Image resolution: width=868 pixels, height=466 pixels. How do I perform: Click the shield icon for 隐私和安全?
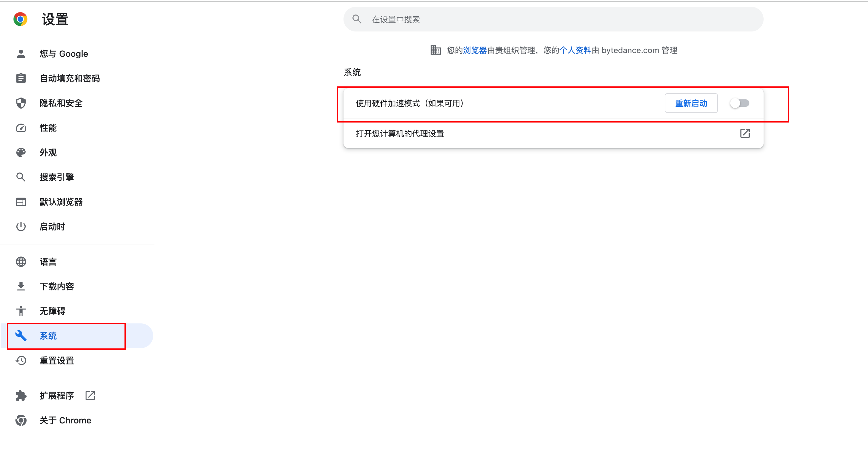pyautogui.click(x=21, y=103)
